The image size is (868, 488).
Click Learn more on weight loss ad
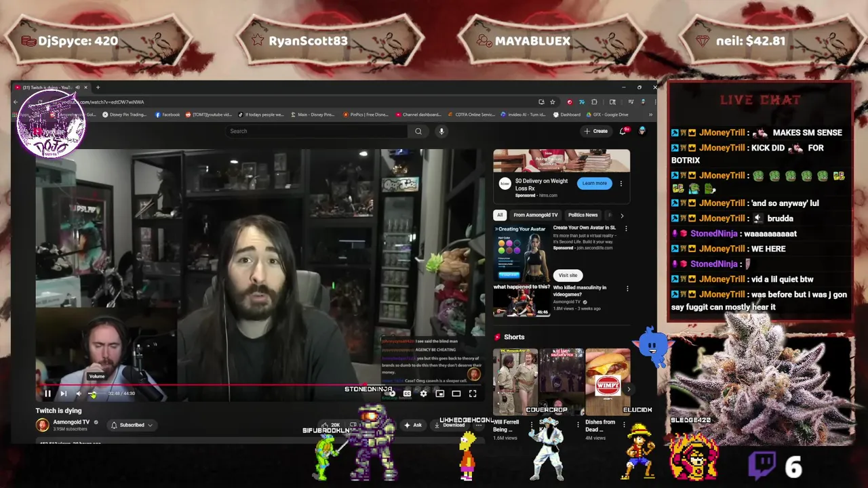[594, 183]
